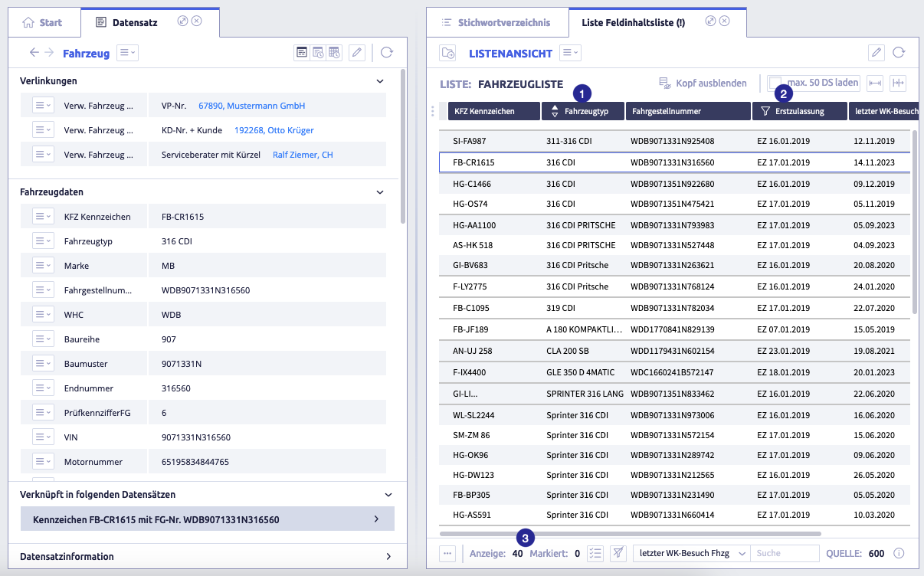Open the link 192268, Otto Krüger

point(274,130)
